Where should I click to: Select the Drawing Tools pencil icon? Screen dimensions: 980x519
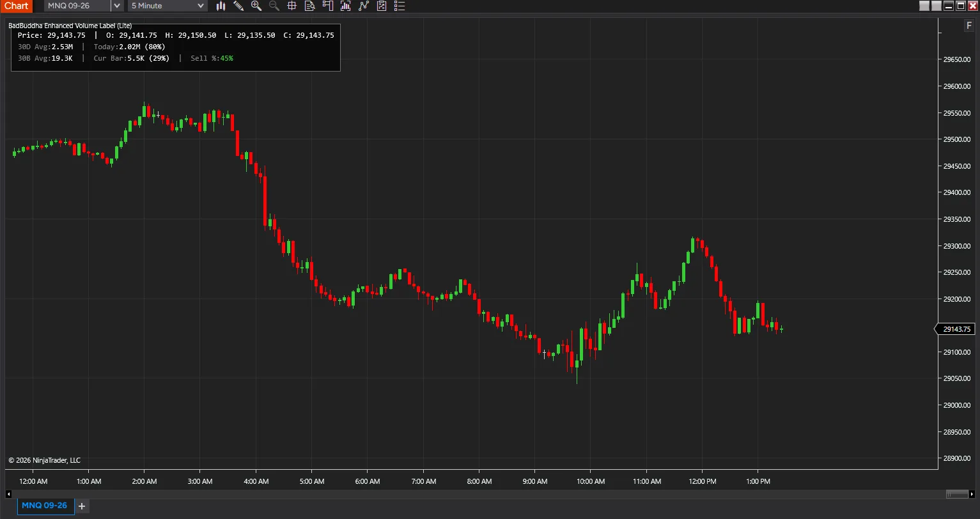coord(238,6)
